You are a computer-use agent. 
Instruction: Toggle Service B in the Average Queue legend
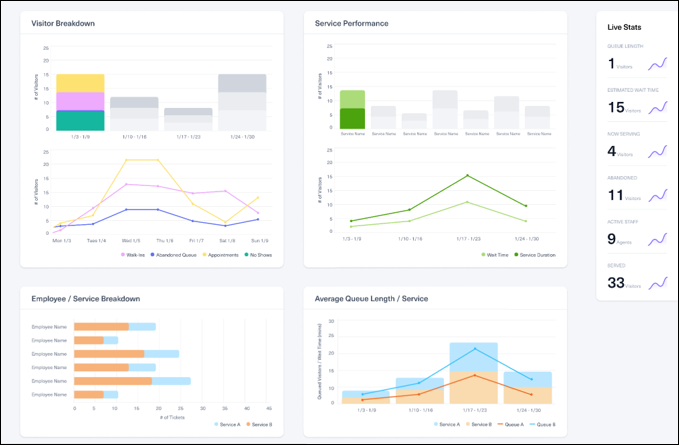tap(479, 424)
